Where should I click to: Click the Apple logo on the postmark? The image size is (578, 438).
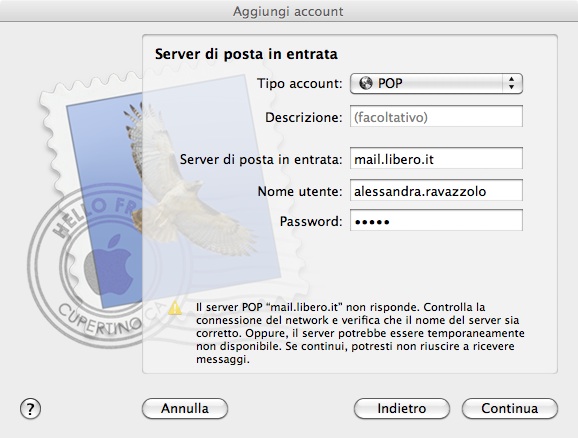[109, 265]
